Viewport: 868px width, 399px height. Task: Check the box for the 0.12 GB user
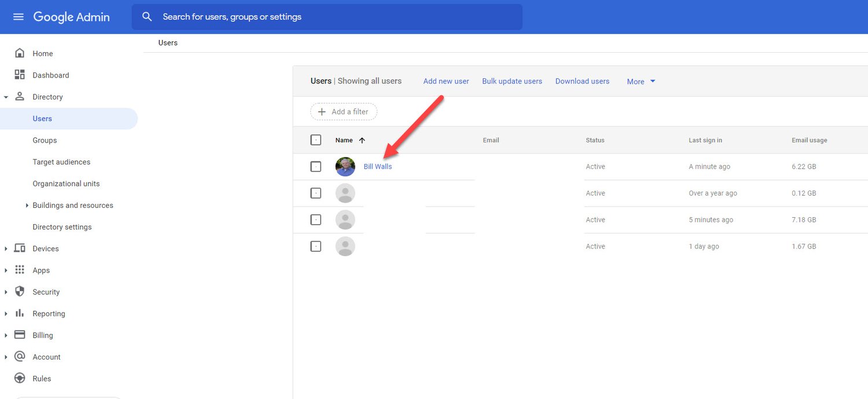point(316,193)
